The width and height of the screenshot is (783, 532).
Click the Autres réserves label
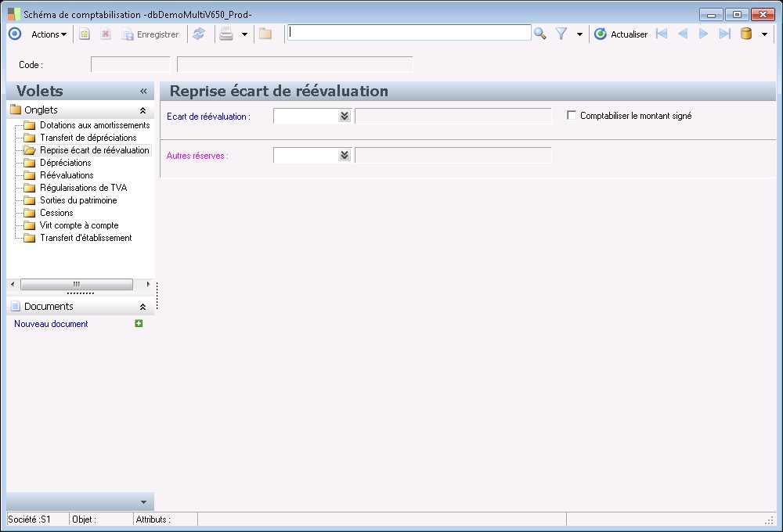(x=197, y=156)
